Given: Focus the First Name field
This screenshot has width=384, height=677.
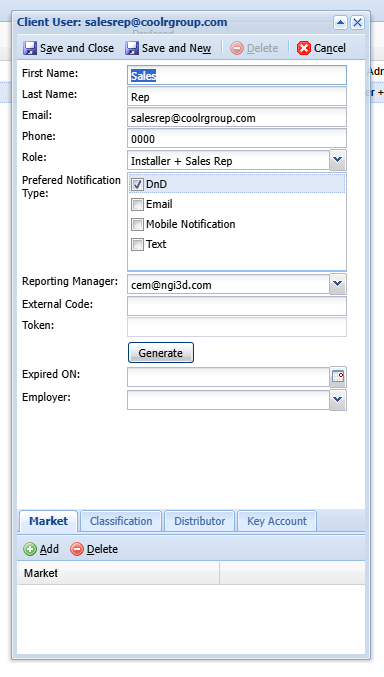Looking at the screenshot, I should coord(237,75).
